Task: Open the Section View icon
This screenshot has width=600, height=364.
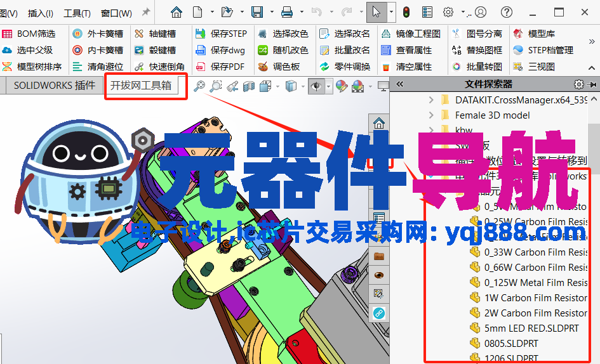Action: point(249,86)
